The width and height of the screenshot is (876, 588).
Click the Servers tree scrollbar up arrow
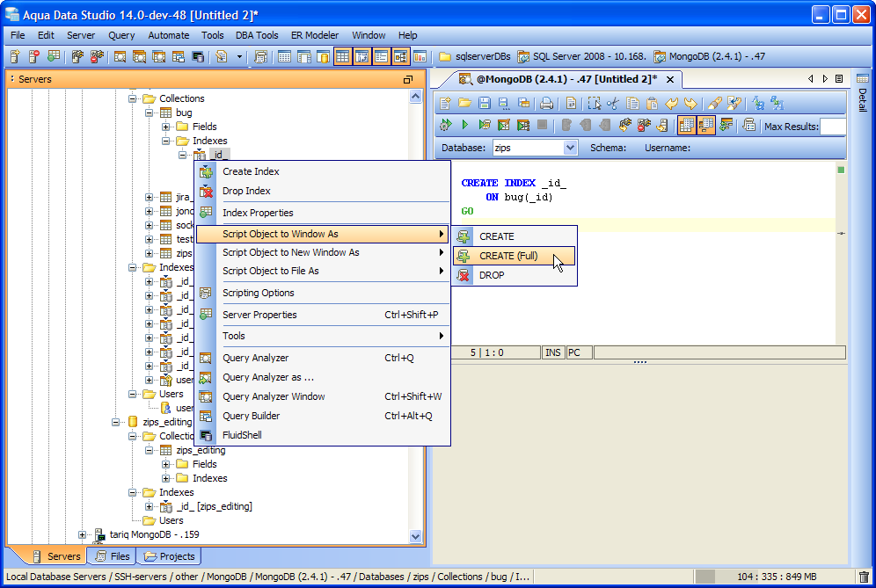click(x=415, y=97)
